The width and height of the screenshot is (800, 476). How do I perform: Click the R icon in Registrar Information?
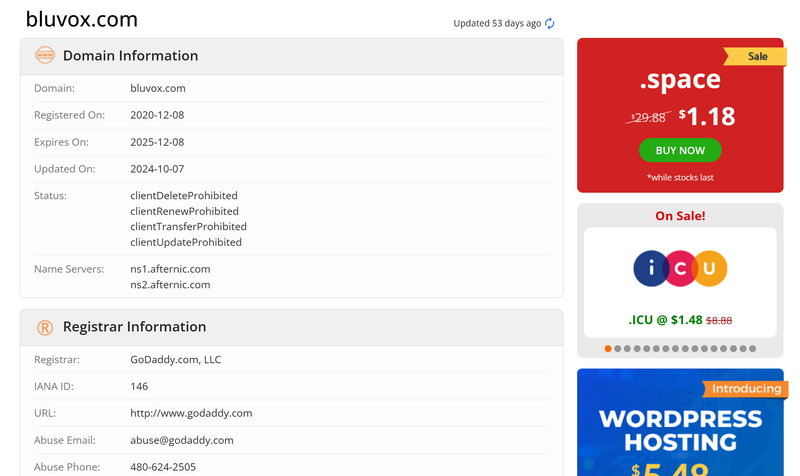coord(45,327)
